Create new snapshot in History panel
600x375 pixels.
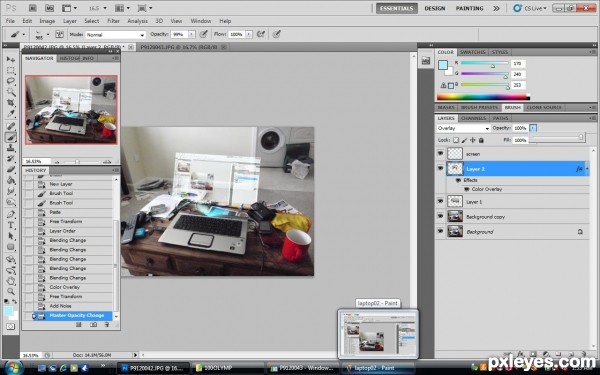click(x=93, y=324)
